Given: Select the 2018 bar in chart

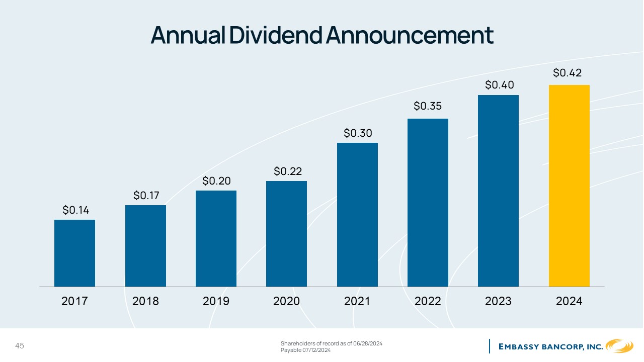Looking at the screenshot, I should [145, 246].
